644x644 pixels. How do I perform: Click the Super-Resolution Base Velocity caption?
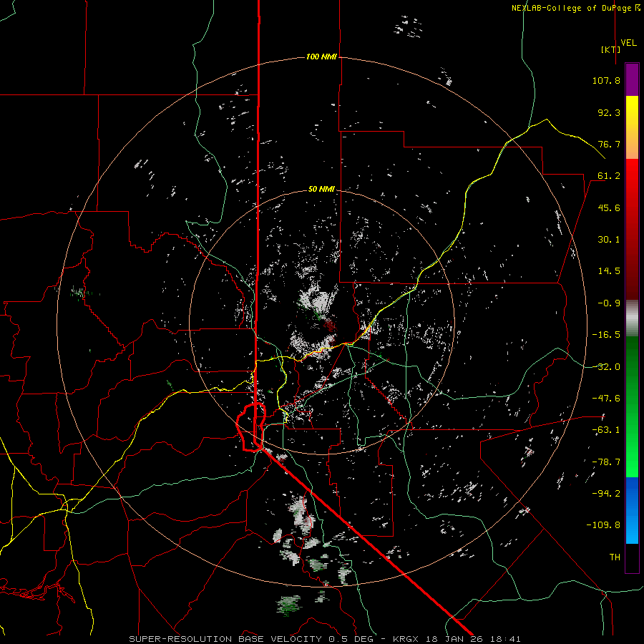tap(324, 639)
